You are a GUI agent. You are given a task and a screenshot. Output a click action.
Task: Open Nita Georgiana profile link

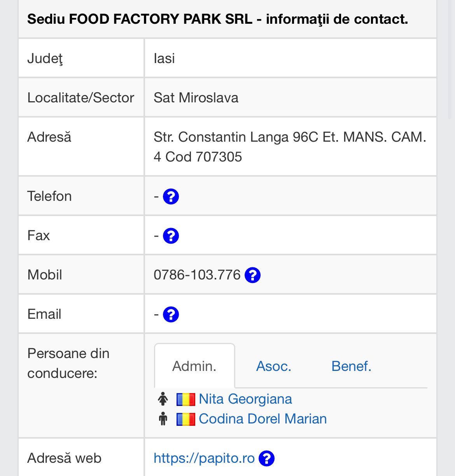tap(245, 399)
